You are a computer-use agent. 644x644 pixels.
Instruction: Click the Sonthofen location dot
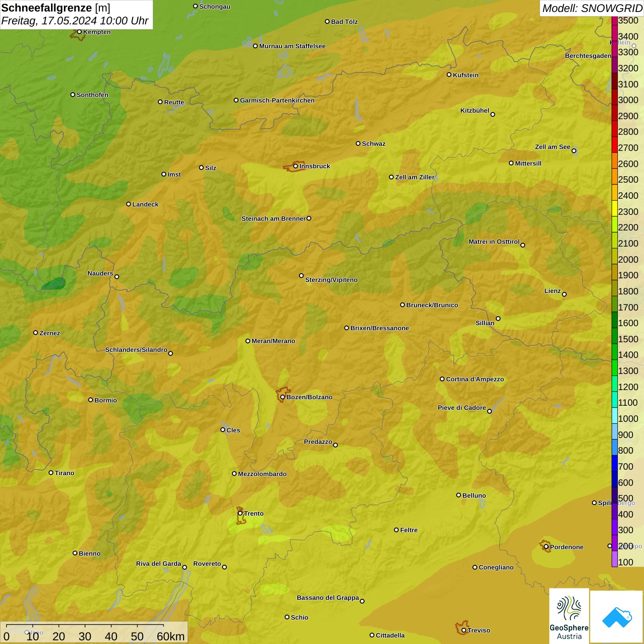click(73, 94)
